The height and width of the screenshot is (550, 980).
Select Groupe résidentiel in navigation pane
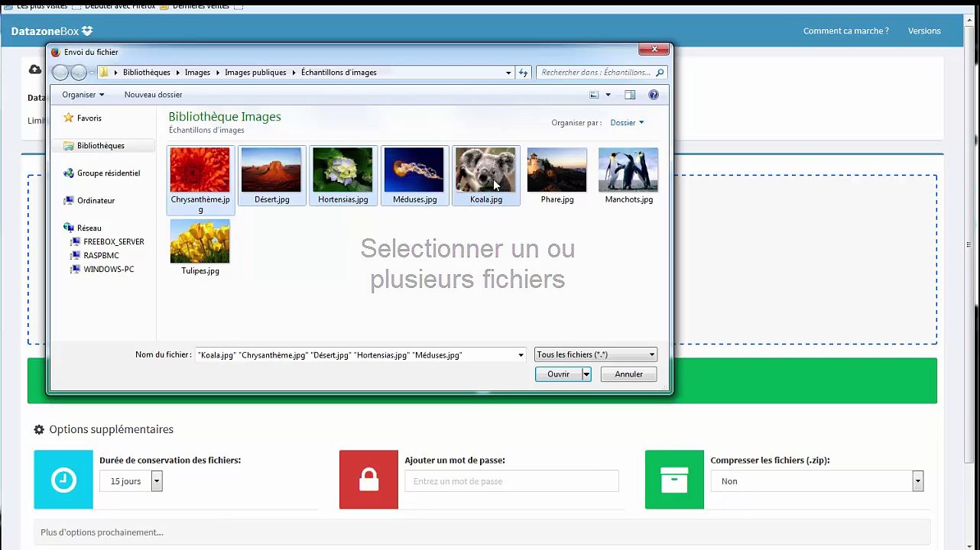click(x=102, y=173)
